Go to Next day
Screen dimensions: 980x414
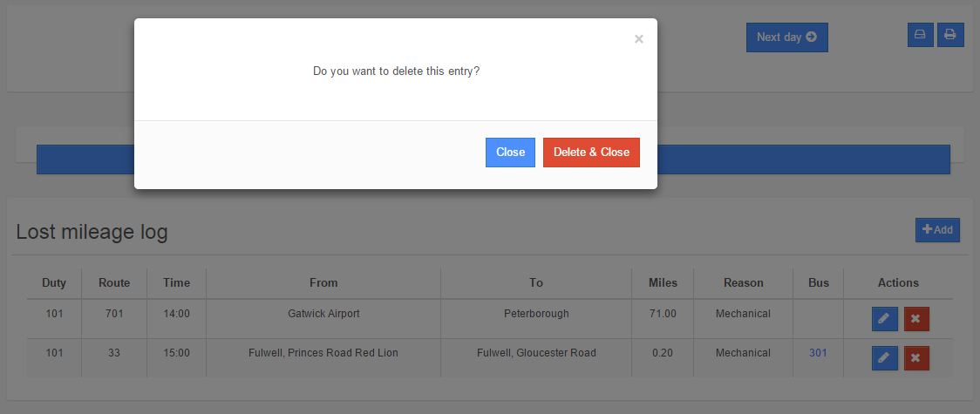pos(786,37)
